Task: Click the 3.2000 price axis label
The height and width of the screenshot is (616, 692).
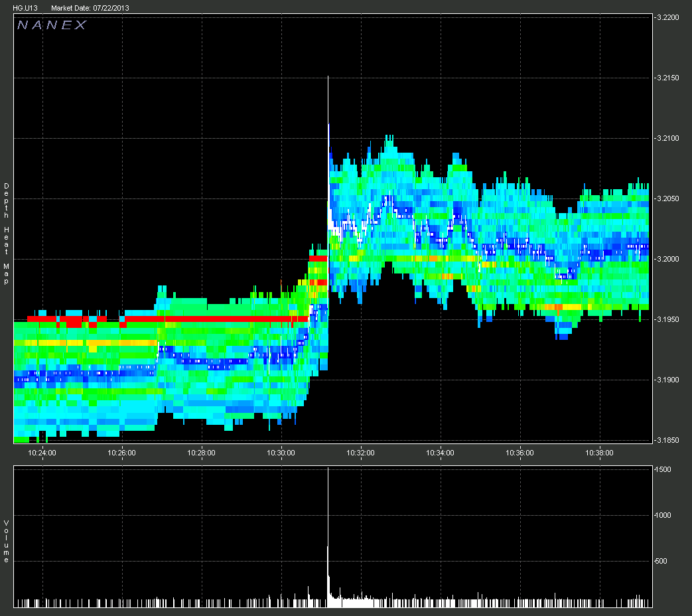Action: 667,259
